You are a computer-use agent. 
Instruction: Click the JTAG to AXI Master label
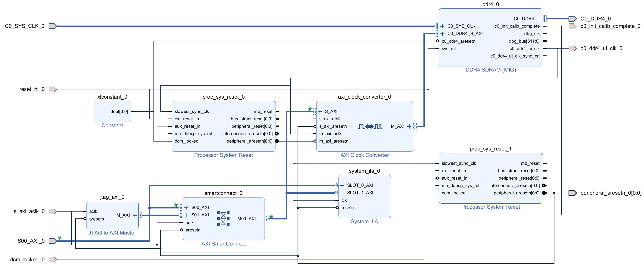pyautogui.click(x=112, y=233)
